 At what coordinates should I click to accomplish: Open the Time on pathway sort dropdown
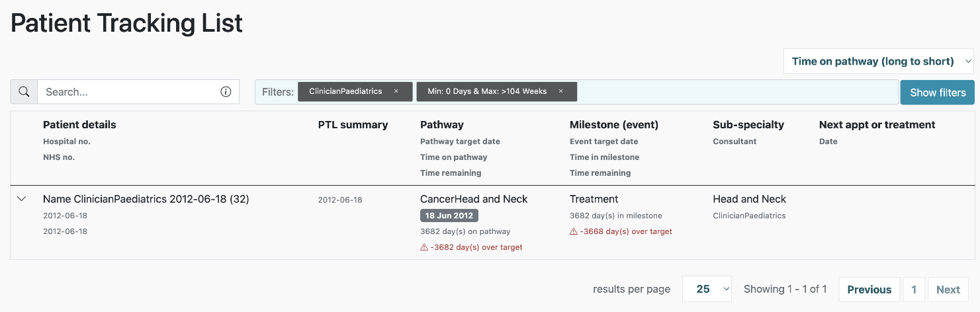click(x=879, y=61)
